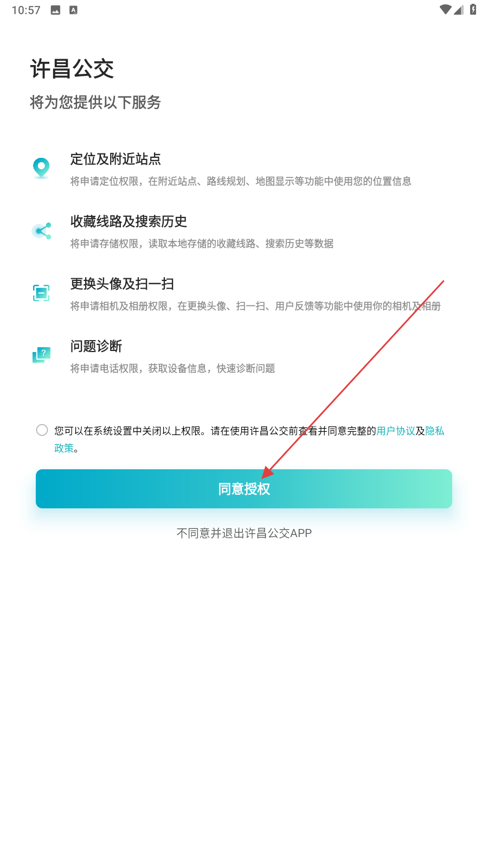Viewport: 488px width, 868px height.
Task: Tap the 定位及附近站点 heading
Action: point(115,159)
